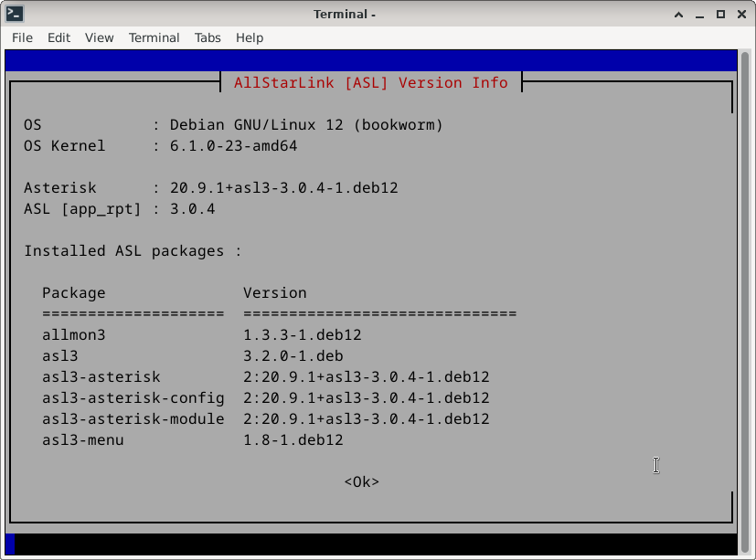Click the asl3 package name
Screen dimensions: 756x560
(x=59, y=355)
